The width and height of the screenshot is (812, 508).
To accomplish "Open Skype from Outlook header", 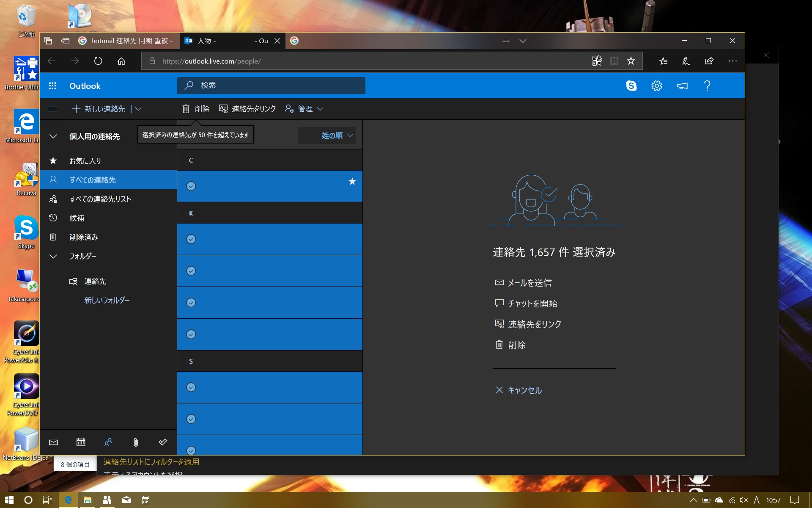I will pos(631,86).
